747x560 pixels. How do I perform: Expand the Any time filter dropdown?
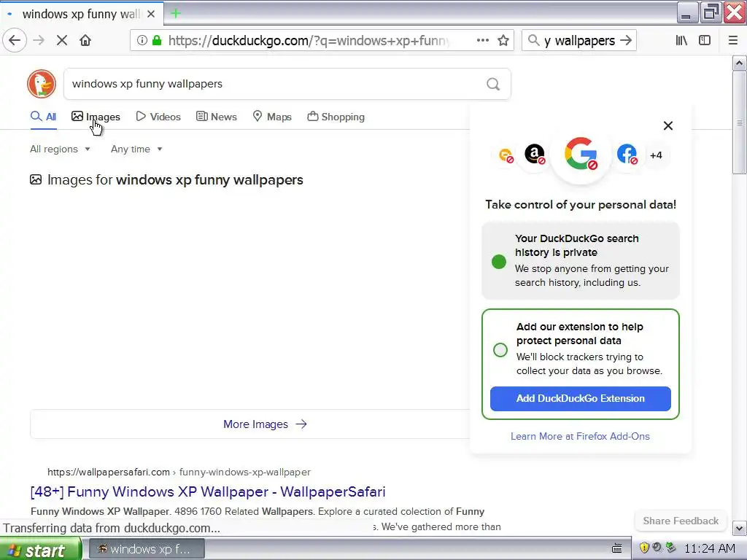136,149
